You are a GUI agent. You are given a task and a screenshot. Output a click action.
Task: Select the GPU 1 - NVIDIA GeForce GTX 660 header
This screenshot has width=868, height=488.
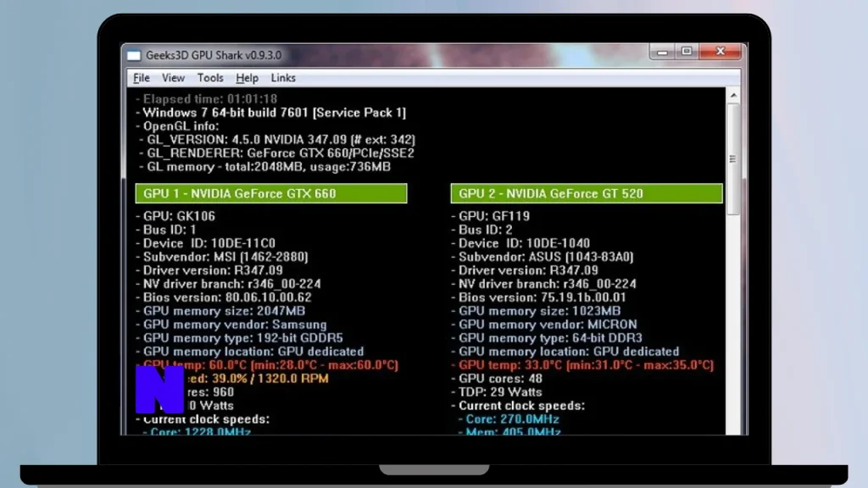point(271,194)
